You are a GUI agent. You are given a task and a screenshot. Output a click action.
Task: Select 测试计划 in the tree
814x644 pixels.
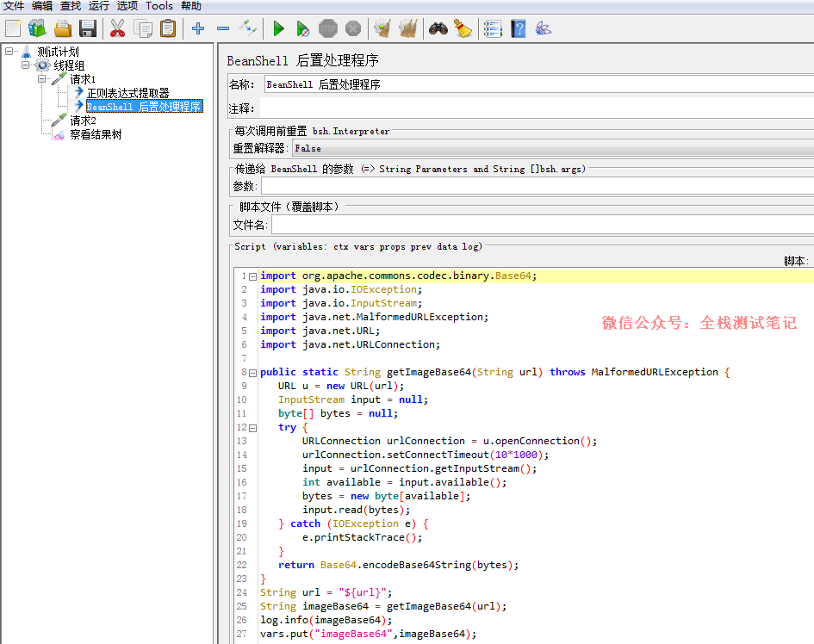[x=58, y=52]
